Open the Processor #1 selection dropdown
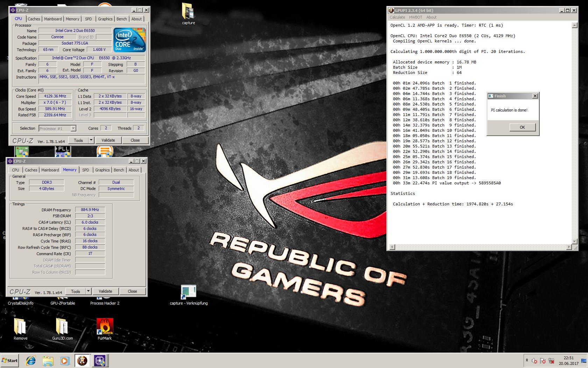 coord(57,128)
